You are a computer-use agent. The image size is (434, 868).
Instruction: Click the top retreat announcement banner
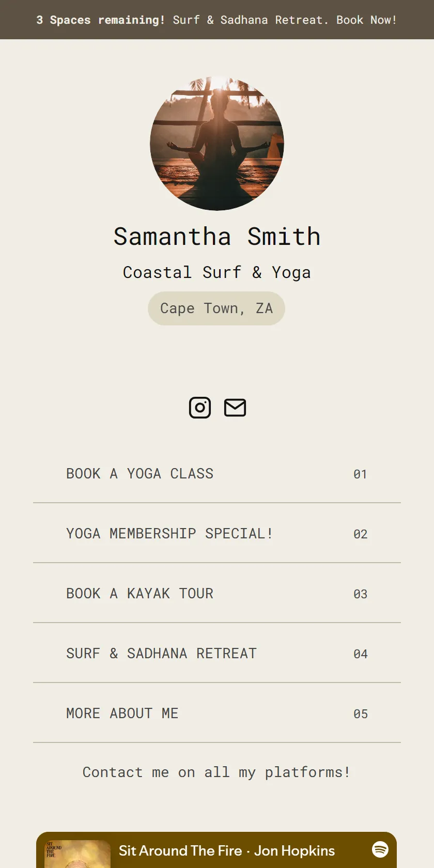[x=217, y=20]
